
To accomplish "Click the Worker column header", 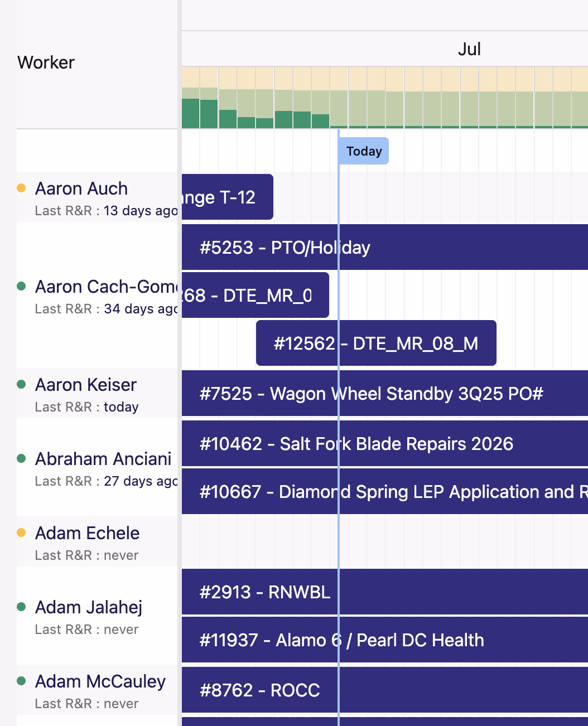I will [46, 62].
